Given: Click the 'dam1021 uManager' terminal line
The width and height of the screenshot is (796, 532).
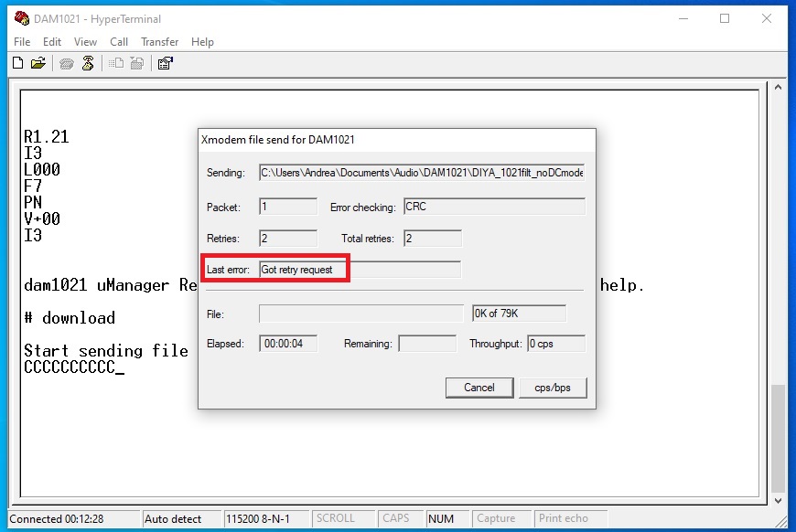Looking at the screenshot, I should coord(96,285).
